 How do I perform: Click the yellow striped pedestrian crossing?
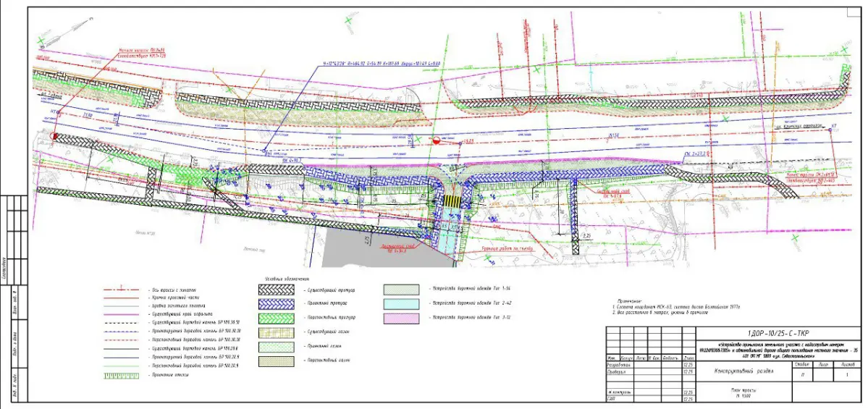click(453, 202)
